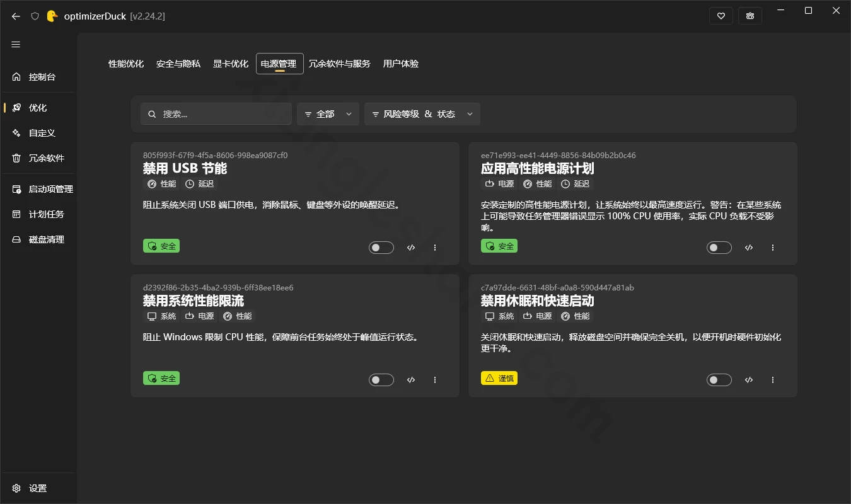Screen dimensions: 851x504
Task: Click the 谨慎 badge on 禁用休眠和快速启动
Action: (x=499, y=378)
